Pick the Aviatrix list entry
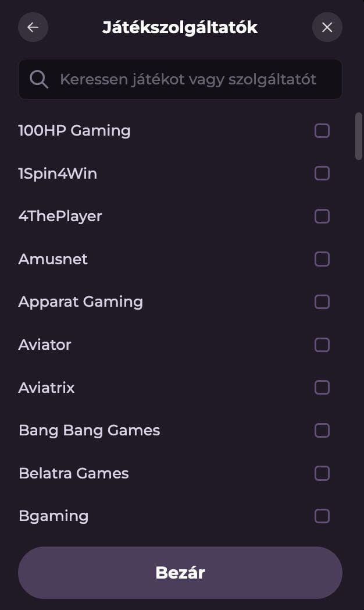 [x=47, y=388]
